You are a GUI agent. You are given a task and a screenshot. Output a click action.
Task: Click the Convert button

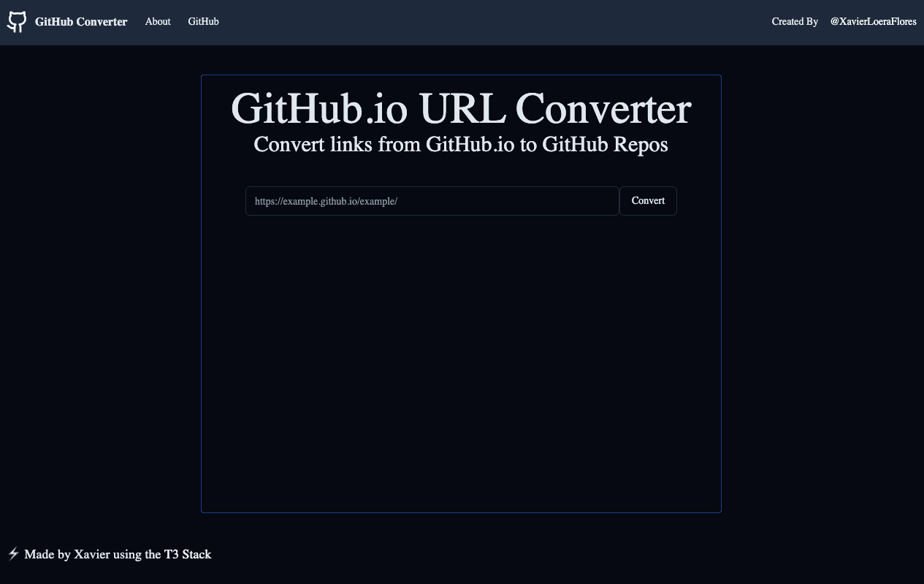click(x=648, y=201)
